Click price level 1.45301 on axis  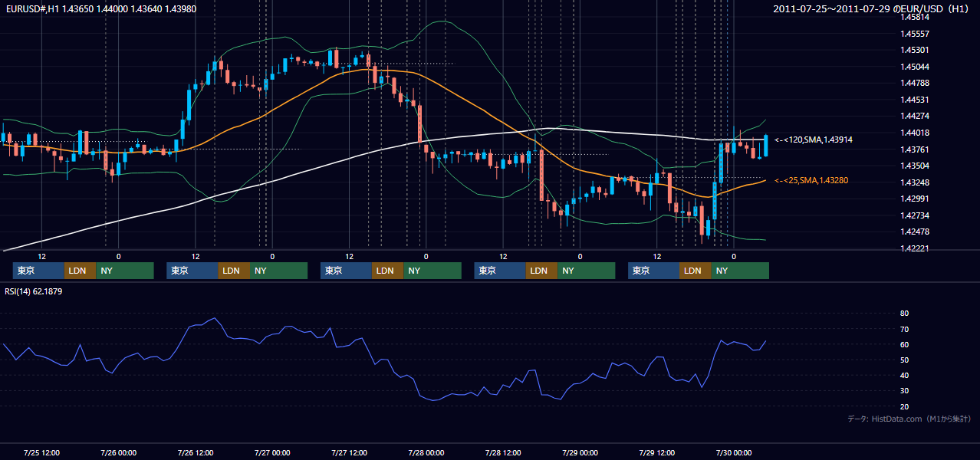tap(914, 50)
